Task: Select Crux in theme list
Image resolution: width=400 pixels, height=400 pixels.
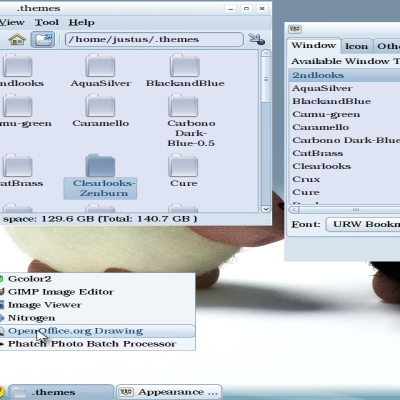Action: click(345, 179)
